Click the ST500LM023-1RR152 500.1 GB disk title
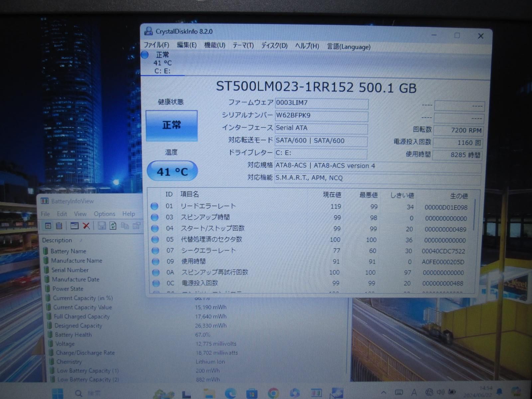Screen dimensions: 532x399 click(316, 87)
